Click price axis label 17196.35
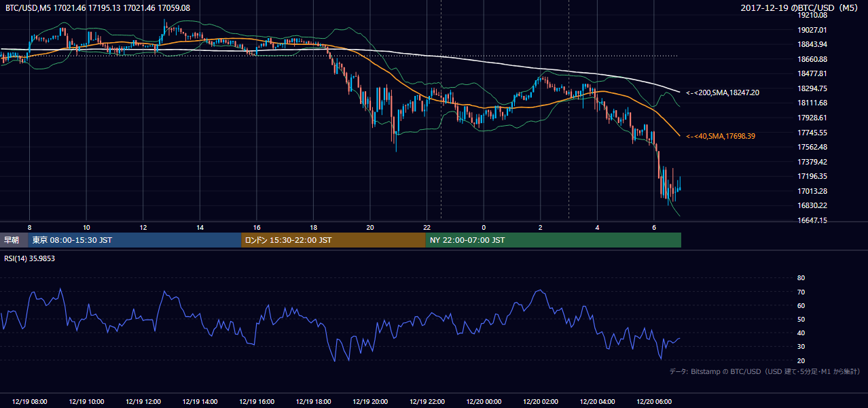 click(x=812, y=176)
